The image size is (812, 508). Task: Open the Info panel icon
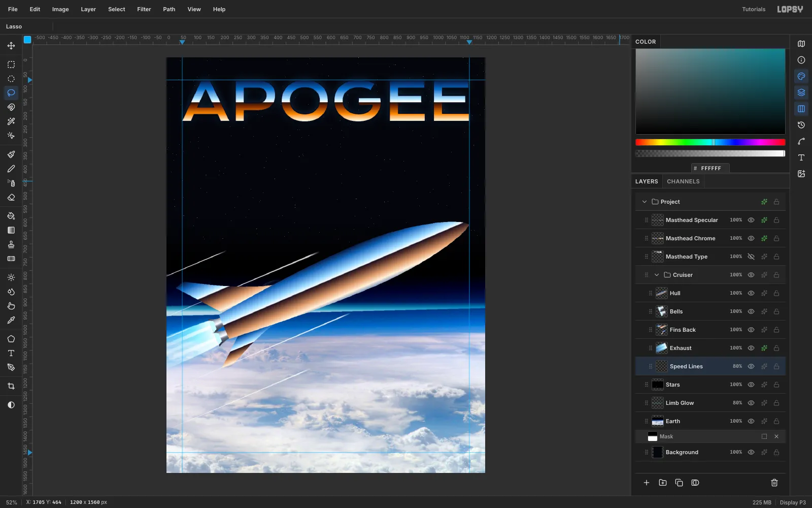pyautogui.click(x=801, y=60)
